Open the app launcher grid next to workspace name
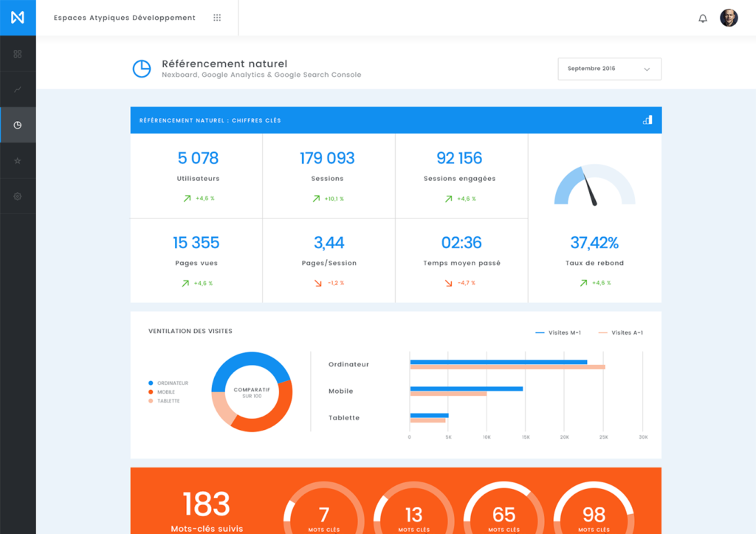Image resolution: width=756 pixels, height=534 pixels. (216, 17)
